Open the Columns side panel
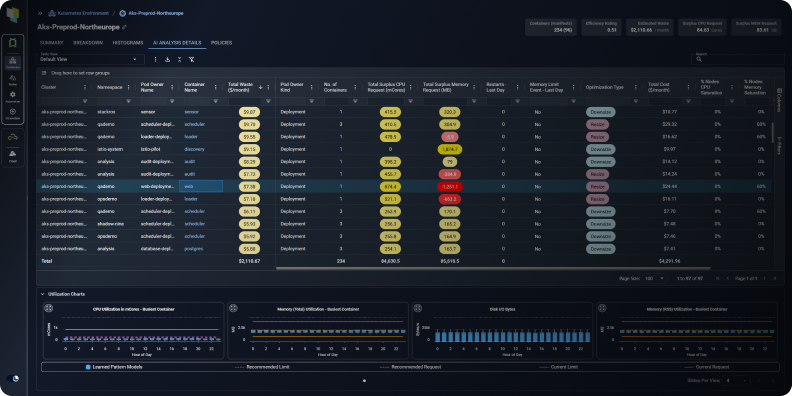792x396 pixels. click(779, 101)
